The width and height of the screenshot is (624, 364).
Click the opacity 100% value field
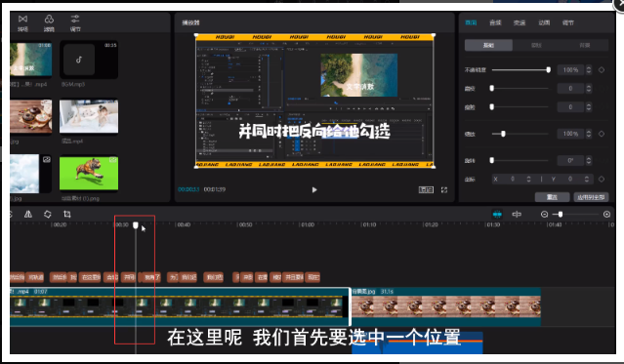[x=570, y=69]
